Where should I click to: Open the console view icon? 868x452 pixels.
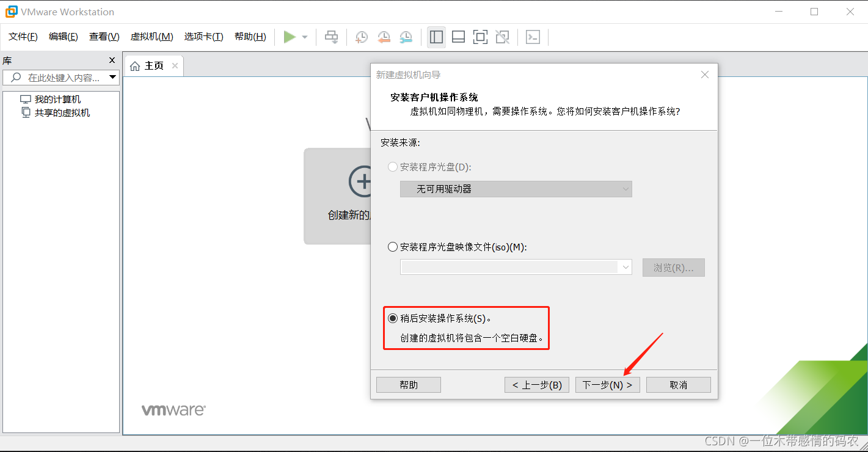533,37
